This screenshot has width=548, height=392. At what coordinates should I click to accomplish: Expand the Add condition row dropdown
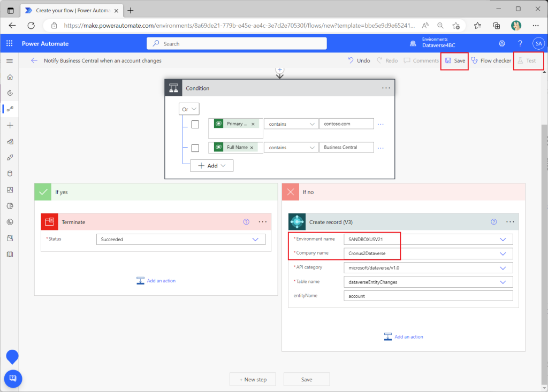tap(212, 166)
